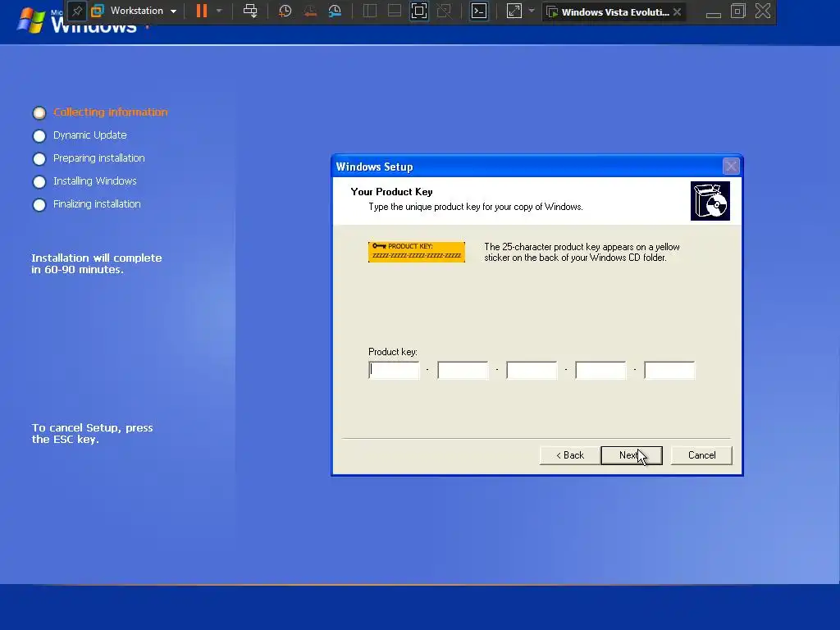Click the 'Your Product Key' heading
This screenshot has height=630, width=840.
[x=391, y=192]
